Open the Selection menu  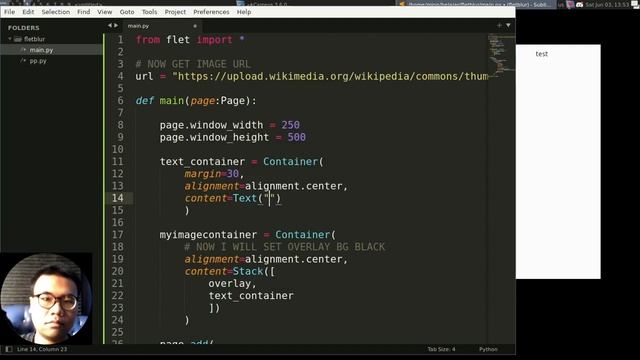point(56,12)
